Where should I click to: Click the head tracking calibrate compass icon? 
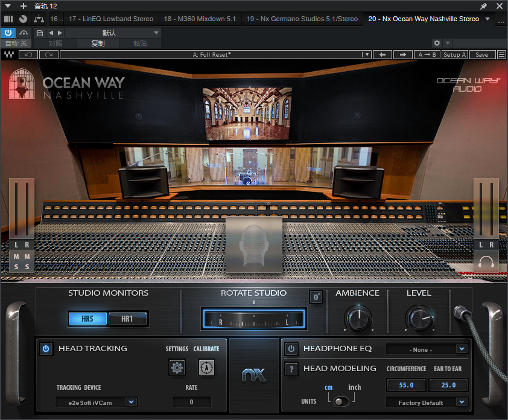[x=206, y=367]
